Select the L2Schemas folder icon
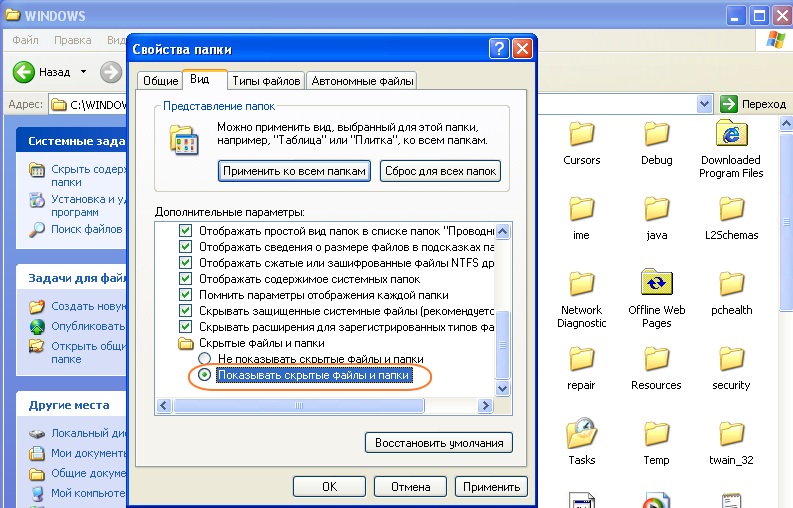 731,208
